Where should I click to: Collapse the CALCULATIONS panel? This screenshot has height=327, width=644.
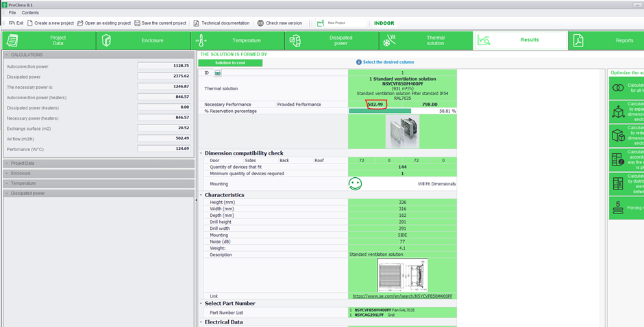click(8, 55)
